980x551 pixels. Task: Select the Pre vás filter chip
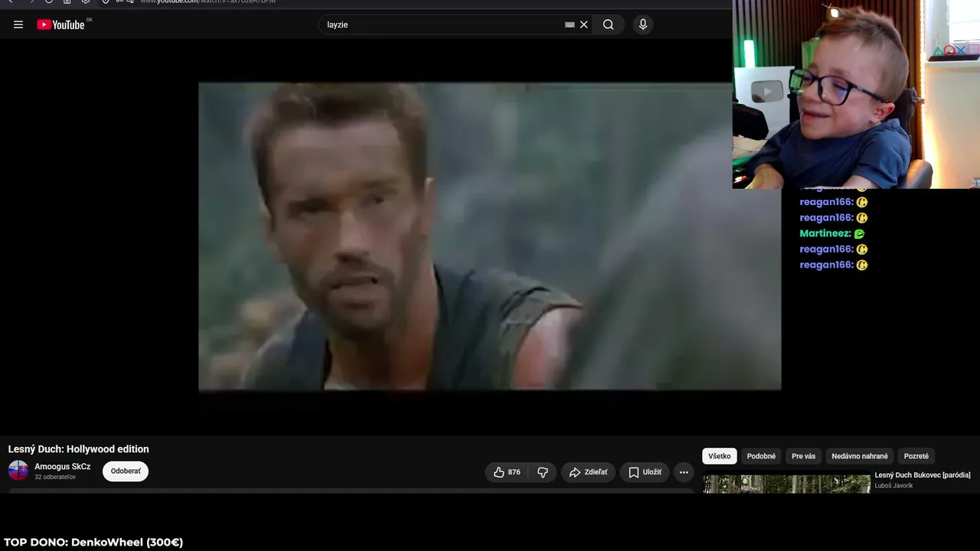pyautogui.click(x=804, y=456)
